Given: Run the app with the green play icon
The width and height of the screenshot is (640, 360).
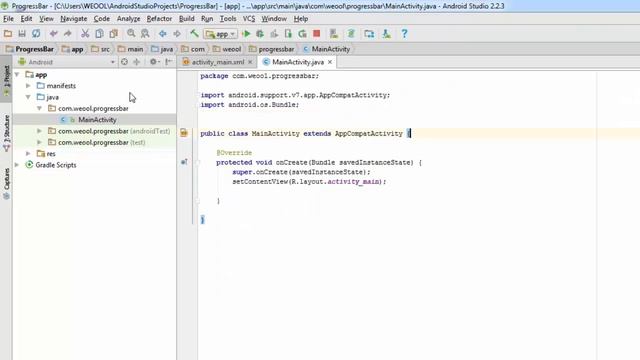Looking at the screenshot, I should [x=246, y=34].
